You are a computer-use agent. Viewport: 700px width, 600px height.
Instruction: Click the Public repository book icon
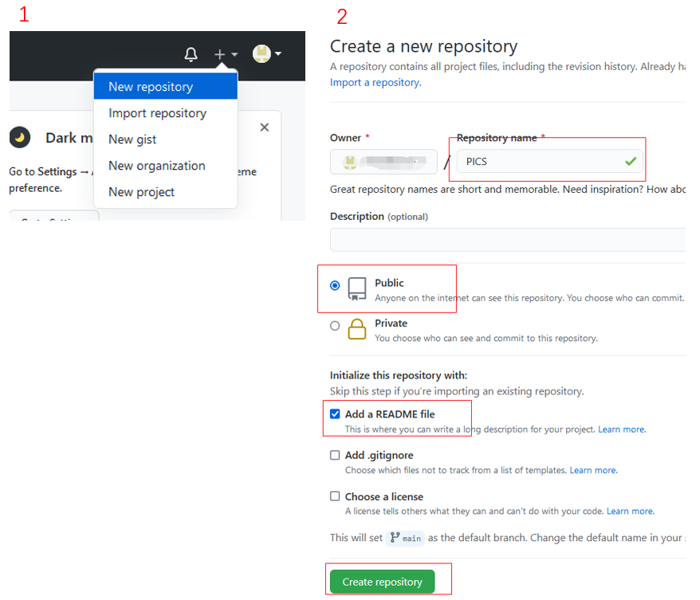357,288
